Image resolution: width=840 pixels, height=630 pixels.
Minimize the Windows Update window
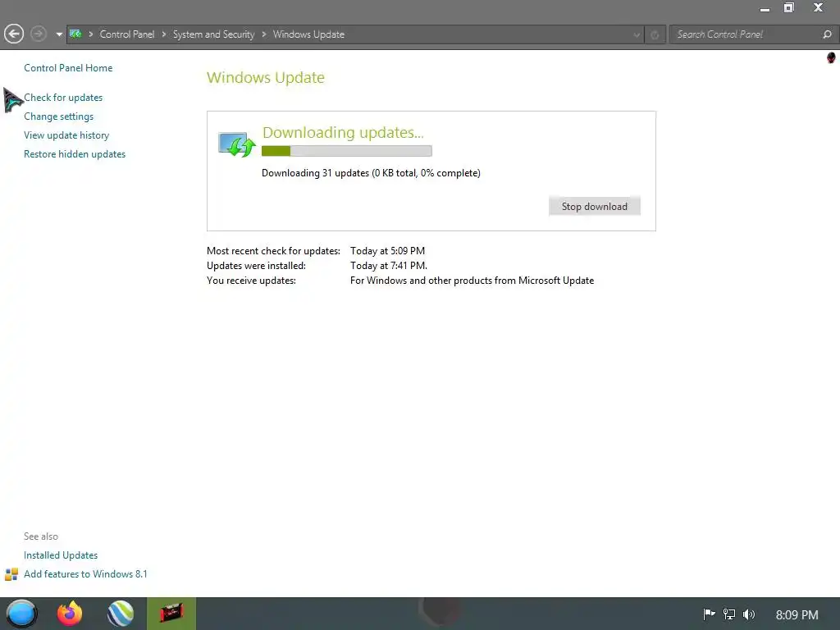point(765,8)
